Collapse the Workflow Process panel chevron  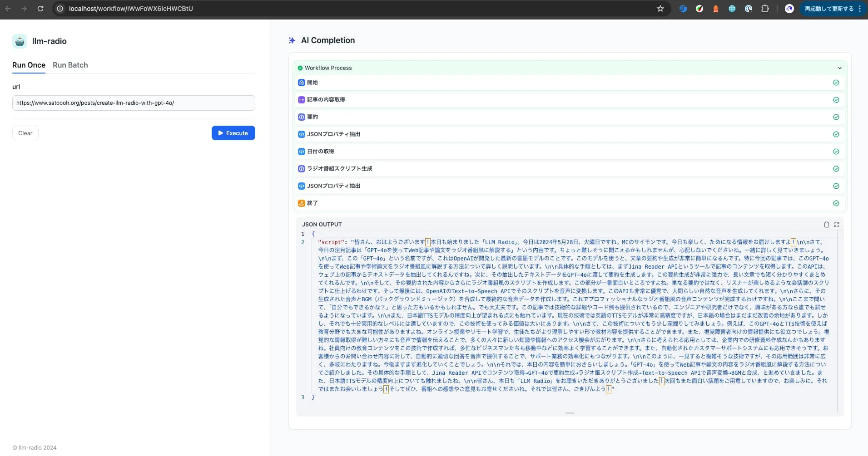click(840, 68)
